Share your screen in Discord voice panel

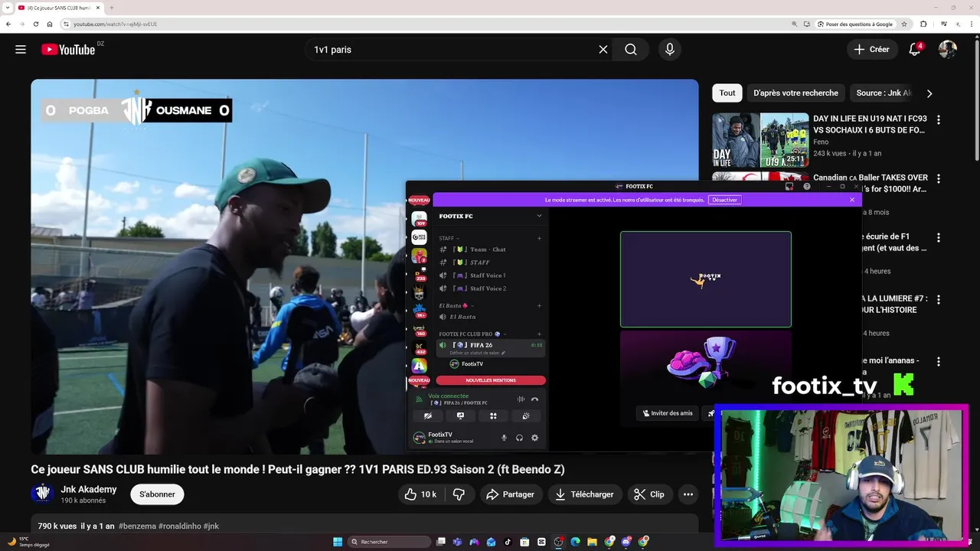(x=460, y=416)
